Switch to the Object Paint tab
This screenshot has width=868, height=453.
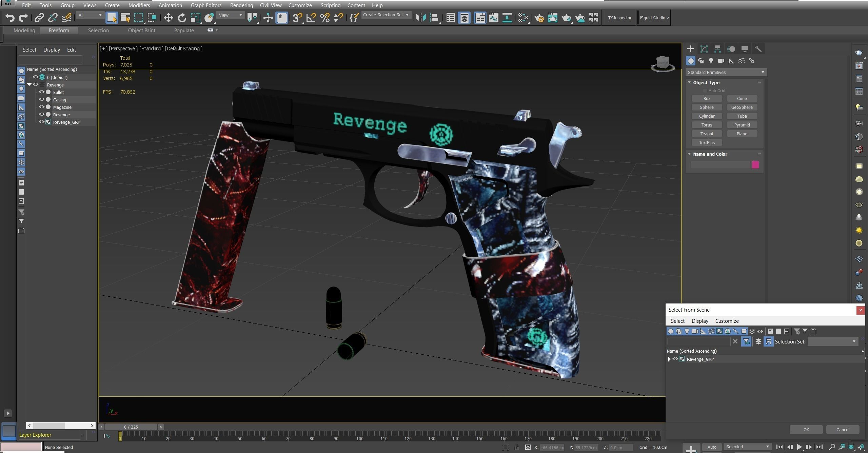[x=141, y=31]
